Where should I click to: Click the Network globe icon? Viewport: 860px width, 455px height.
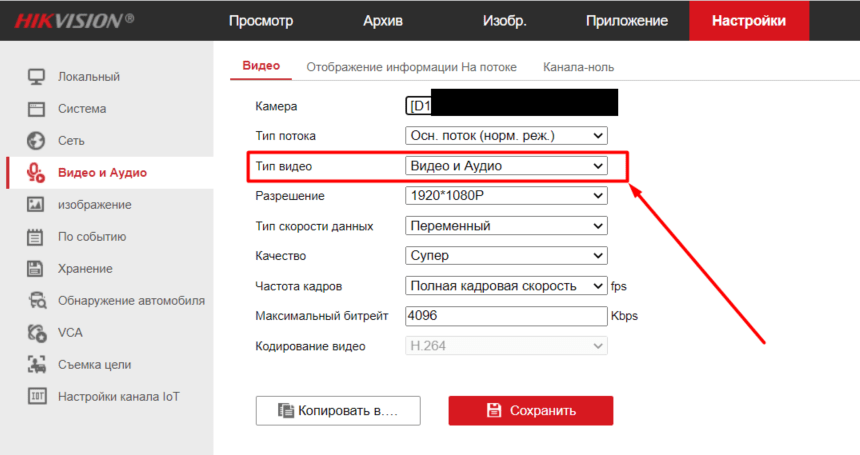tap(37, 141)
